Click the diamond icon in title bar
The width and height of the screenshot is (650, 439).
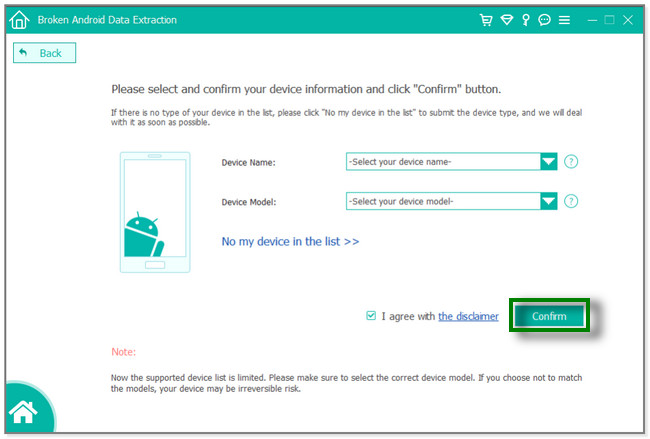(x=507, y=19)
